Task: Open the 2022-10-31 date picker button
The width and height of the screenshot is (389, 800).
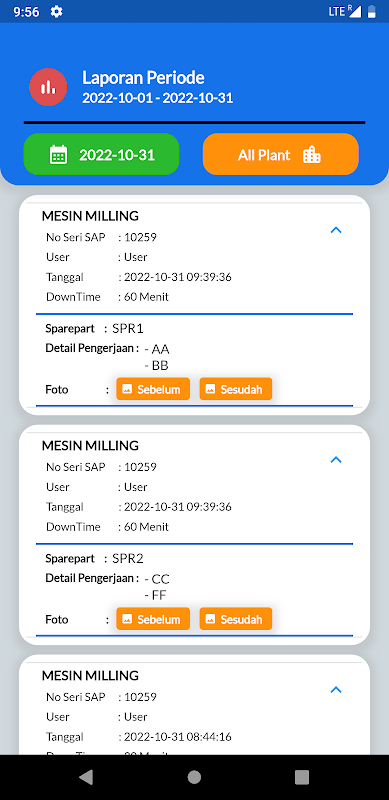Action: tap(102, 154)
